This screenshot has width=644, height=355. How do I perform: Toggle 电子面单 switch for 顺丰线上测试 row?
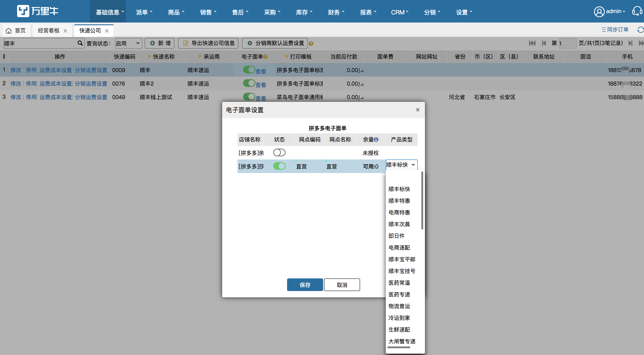[x=249, y=96]
